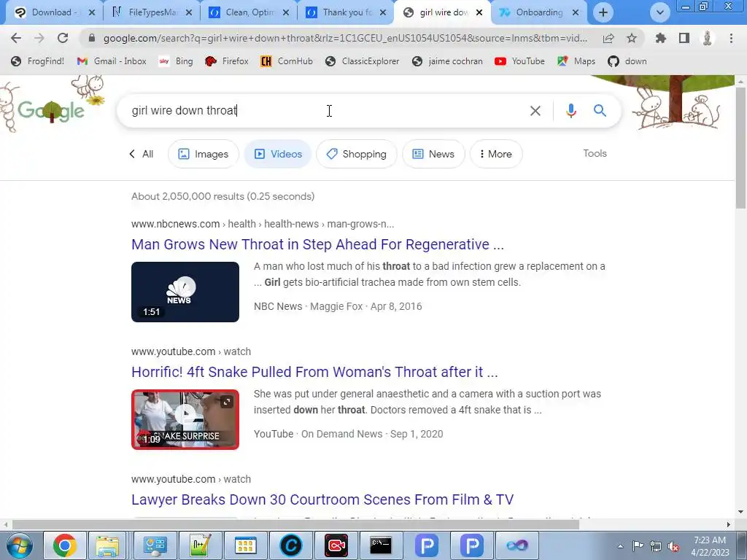Click the address bar URL
The image size is (747, 560).
[344, 38]
